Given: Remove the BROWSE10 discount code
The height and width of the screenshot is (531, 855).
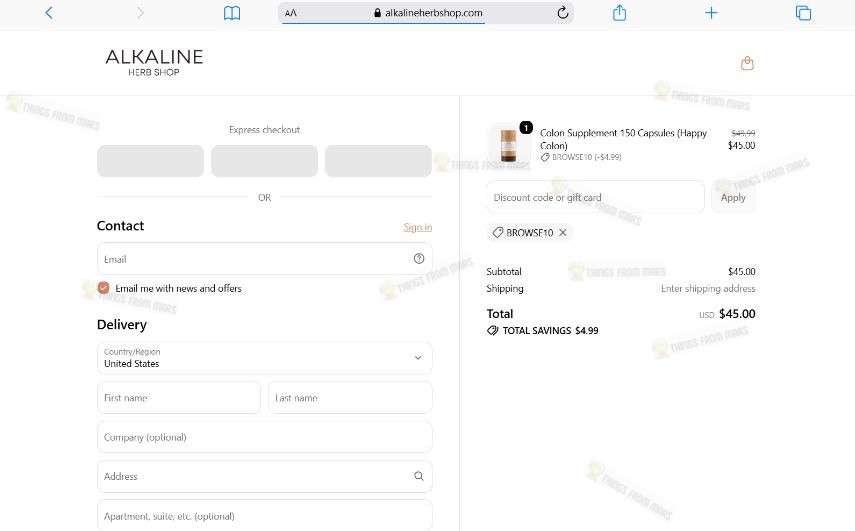Looking at the screenshot, I should (x=563, y=233).
